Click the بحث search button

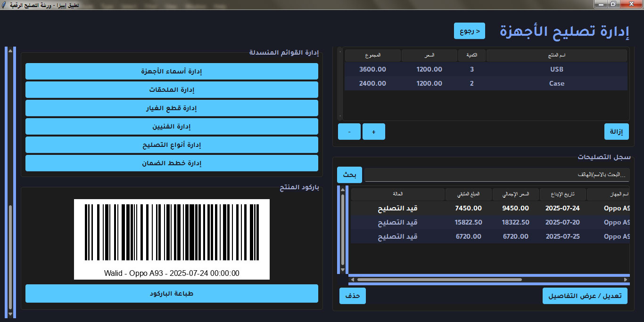349,175
